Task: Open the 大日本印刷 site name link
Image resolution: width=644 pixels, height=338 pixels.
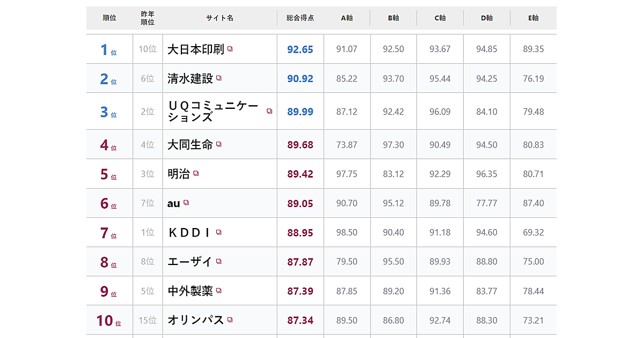Action: [195, 49]
